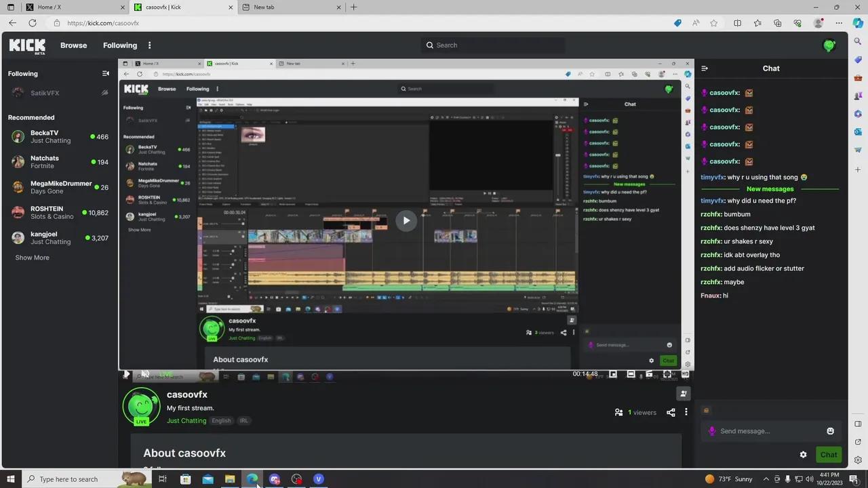Open Natchats recommended channel
This screenshot has height=488, width=868.
point(59,162)
